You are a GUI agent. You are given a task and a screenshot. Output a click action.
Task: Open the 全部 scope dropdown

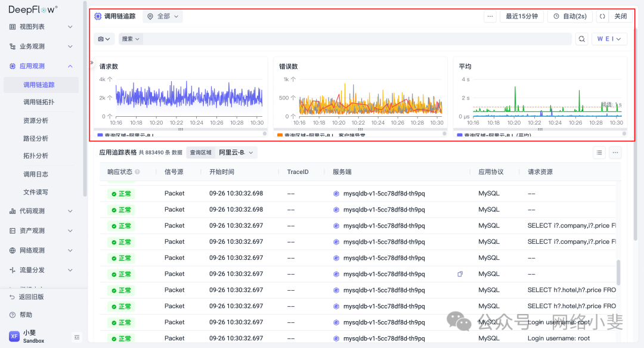[x=163, y=17]
